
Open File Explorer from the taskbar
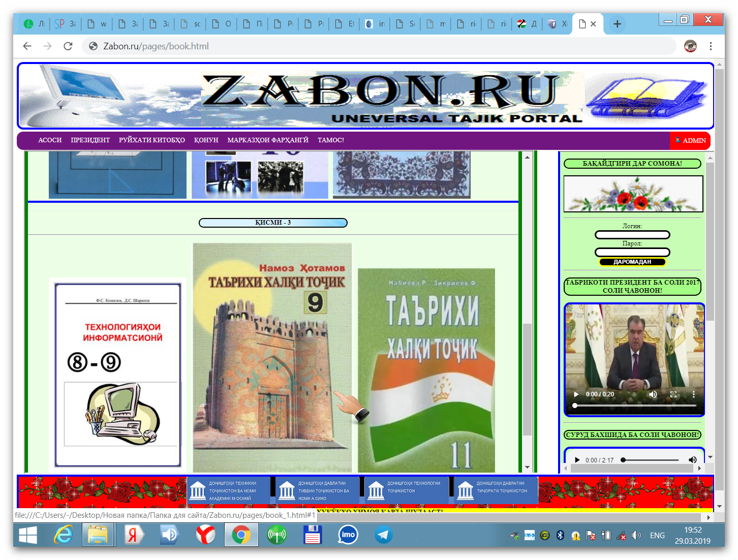[98, 535]
